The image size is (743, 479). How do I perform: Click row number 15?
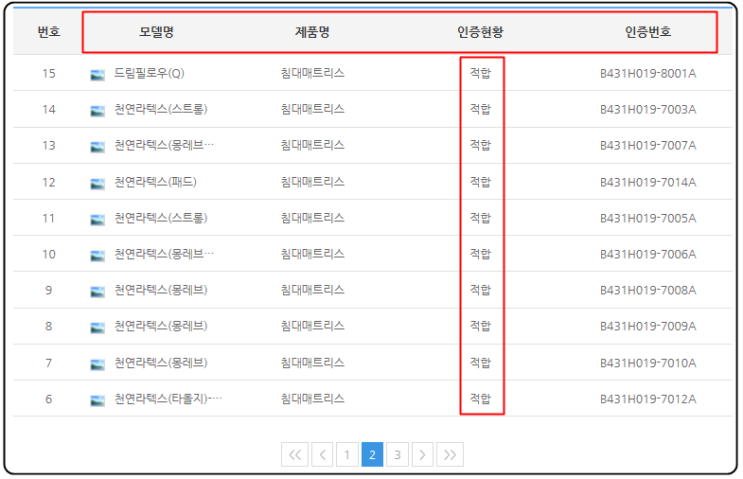coord(49,74)
